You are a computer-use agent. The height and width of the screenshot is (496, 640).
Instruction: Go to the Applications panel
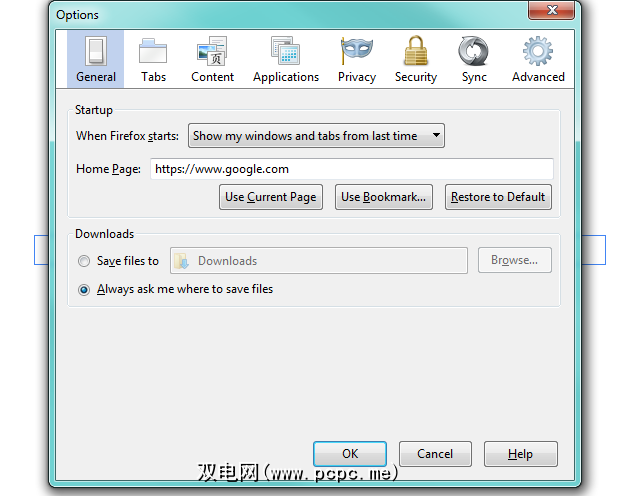point(286,59)
